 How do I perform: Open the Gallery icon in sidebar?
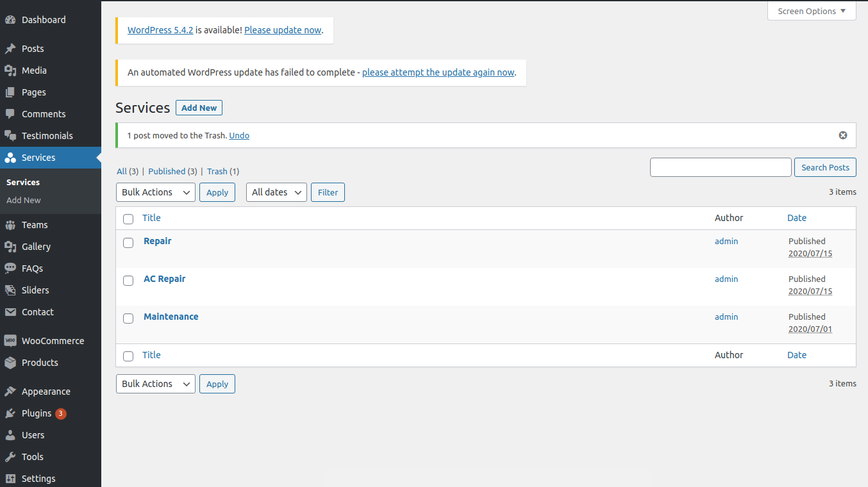(10, 247)
